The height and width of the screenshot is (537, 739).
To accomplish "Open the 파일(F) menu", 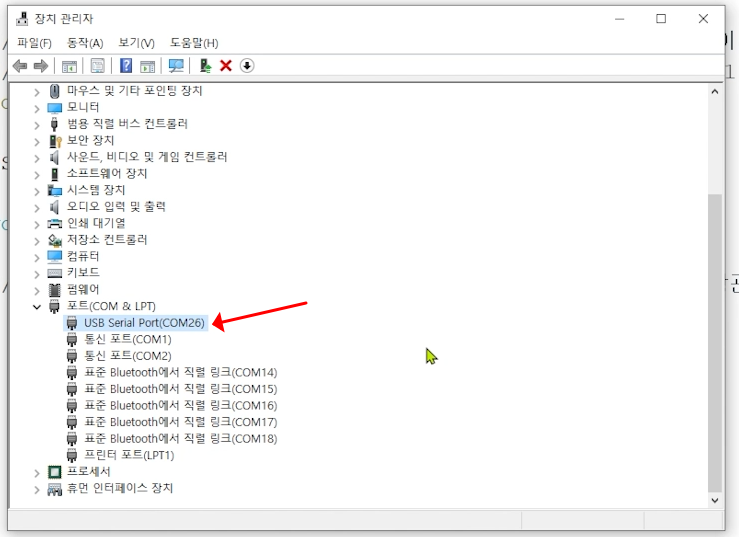I will 34,43.
